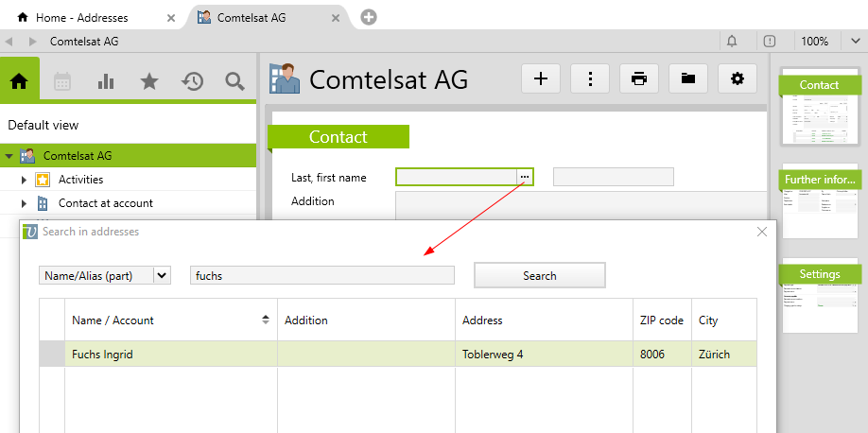This screenshot has height=433, width=868.
Task: Click the notifications bell icon
Action: (x=732, y=41)
